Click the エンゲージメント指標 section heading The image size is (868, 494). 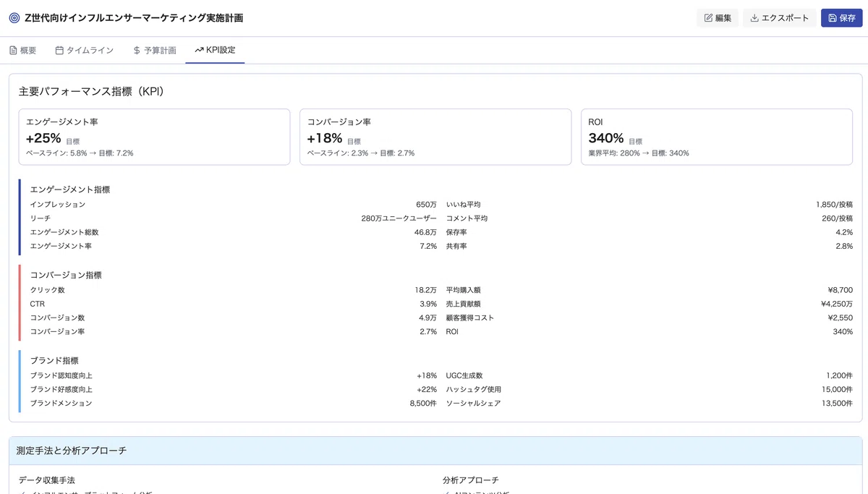(70, 189)
